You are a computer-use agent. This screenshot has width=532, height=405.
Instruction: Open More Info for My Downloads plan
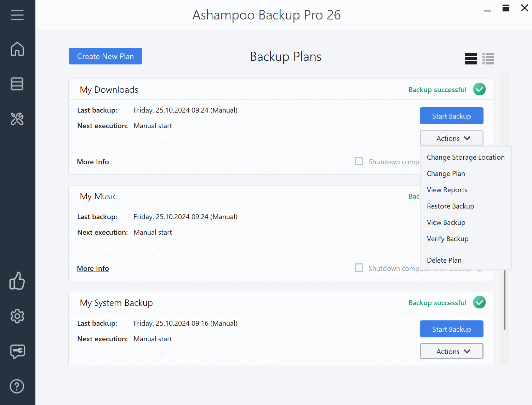coord(93,162)
